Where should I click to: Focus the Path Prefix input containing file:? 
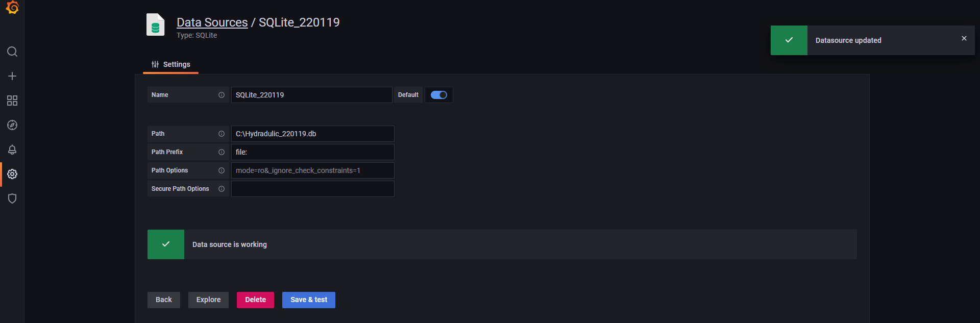(313, 152)
